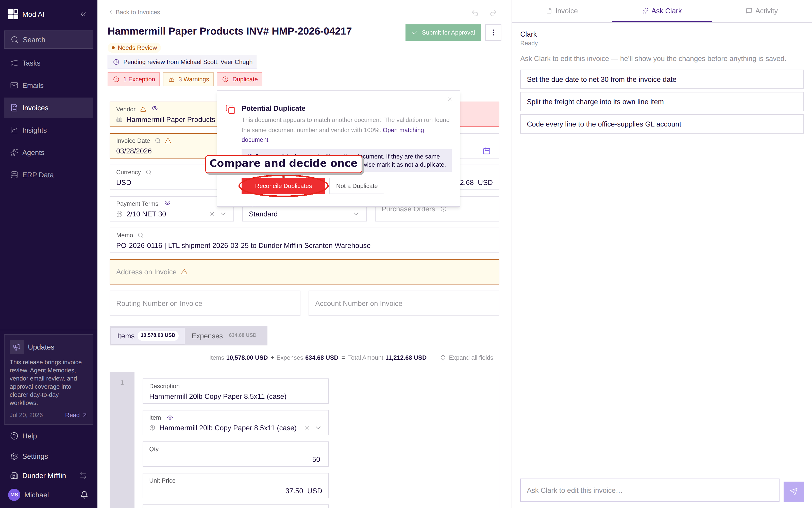Switch to the Invoice tab
Screen dimensions: 812x508
562,11
